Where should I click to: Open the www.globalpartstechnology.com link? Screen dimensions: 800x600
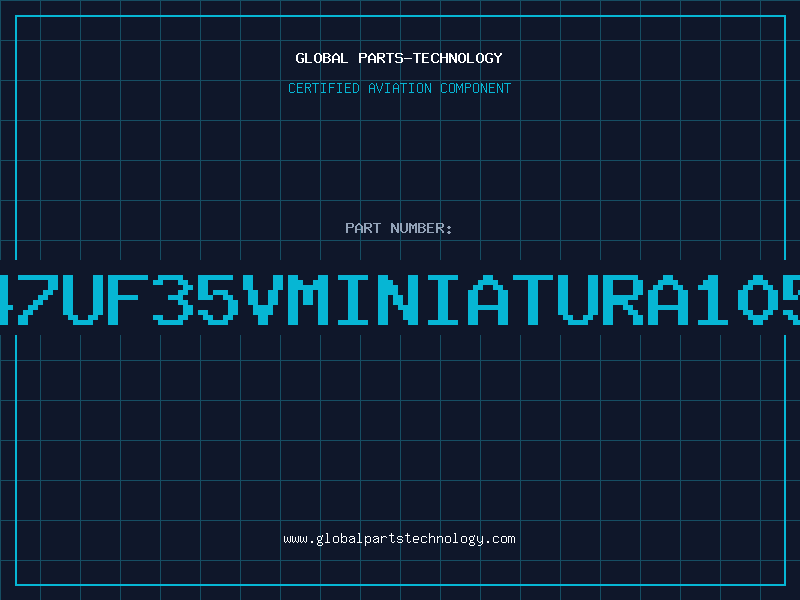point(399,539)
